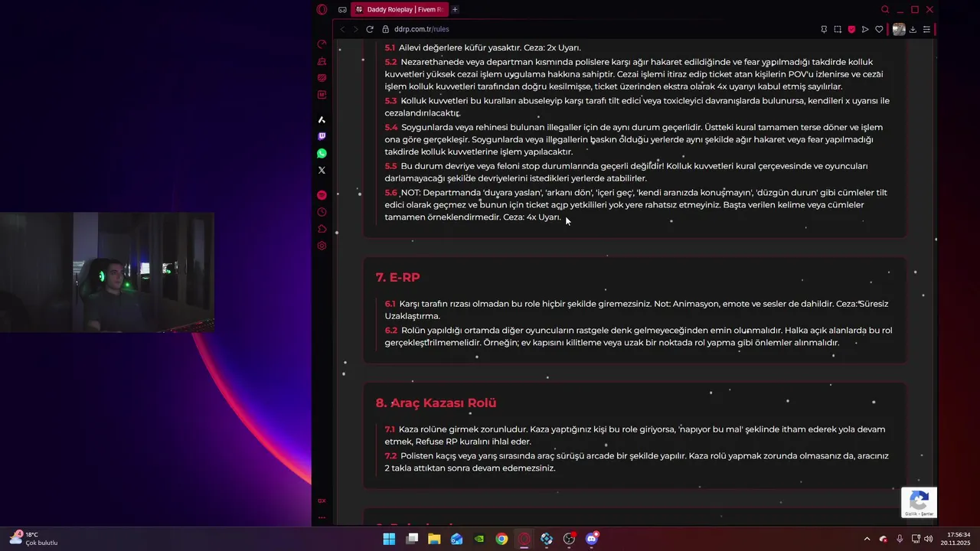The image size is (980, 551).
Task: Click rule number 5.1
Action: (390, 47)
